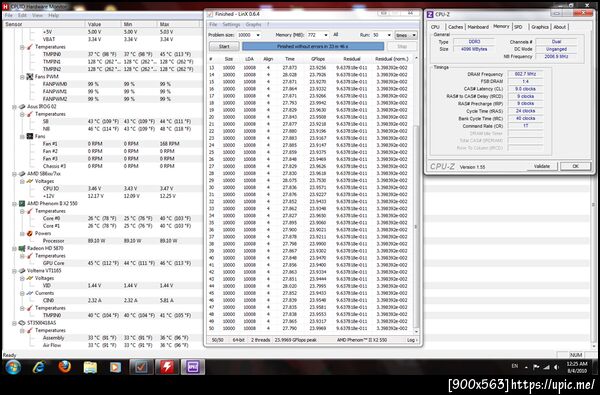Click the DRAM Frequency value field
This screenshot has height=395, width=600.
point(525,74)
